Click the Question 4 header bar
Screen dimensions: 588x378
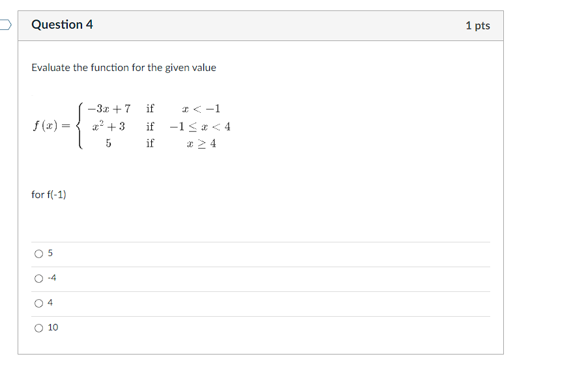point(261,24)
